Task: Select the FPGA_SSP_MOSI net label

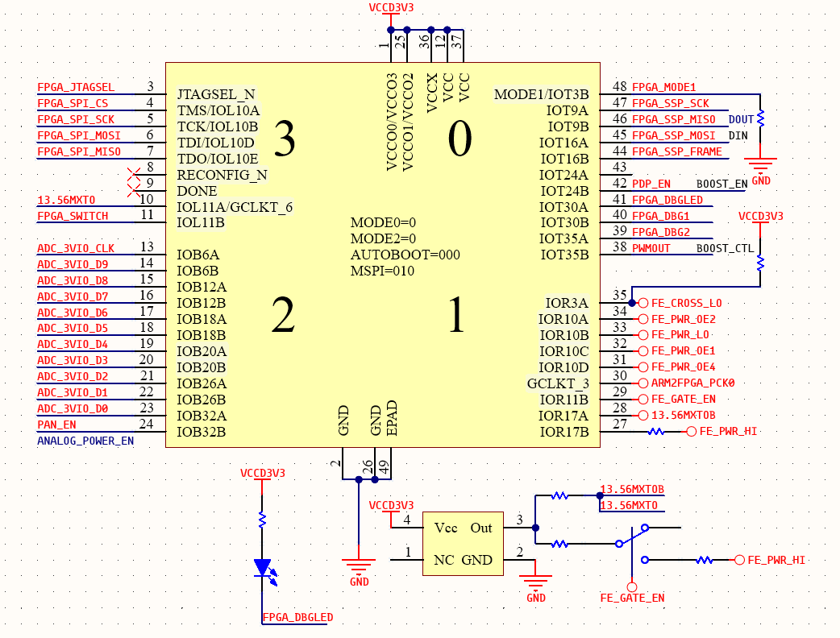Action: [673, 135]
